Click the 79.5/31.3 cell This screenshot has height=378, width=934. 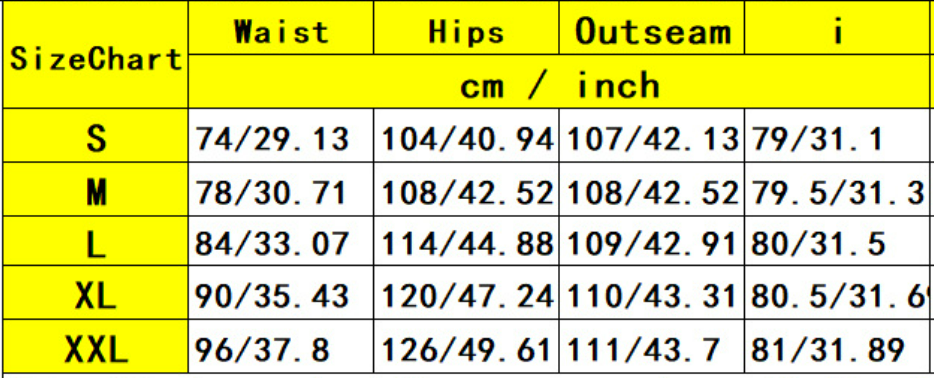tap(837, 189)
